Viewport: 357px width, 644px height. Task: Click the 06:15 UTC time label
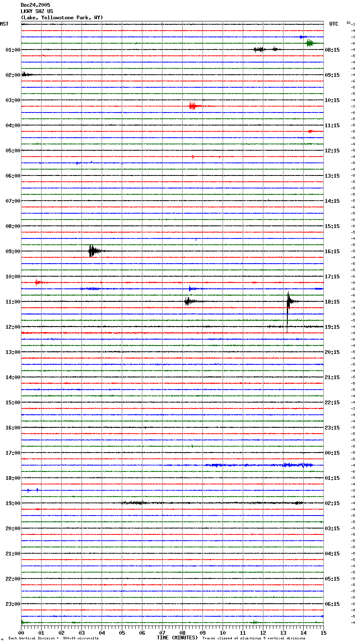332,604
